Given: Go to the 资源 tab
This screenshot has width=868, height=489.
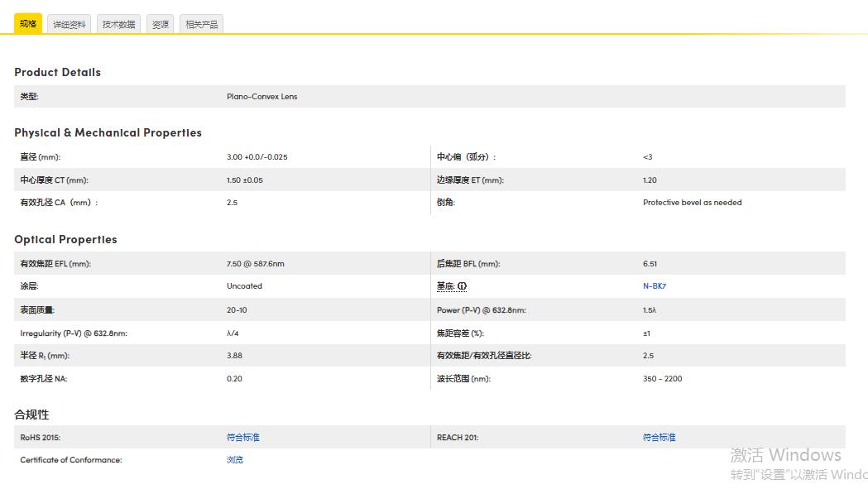Looking at the screenshot, I should click(x=160, y=25).
